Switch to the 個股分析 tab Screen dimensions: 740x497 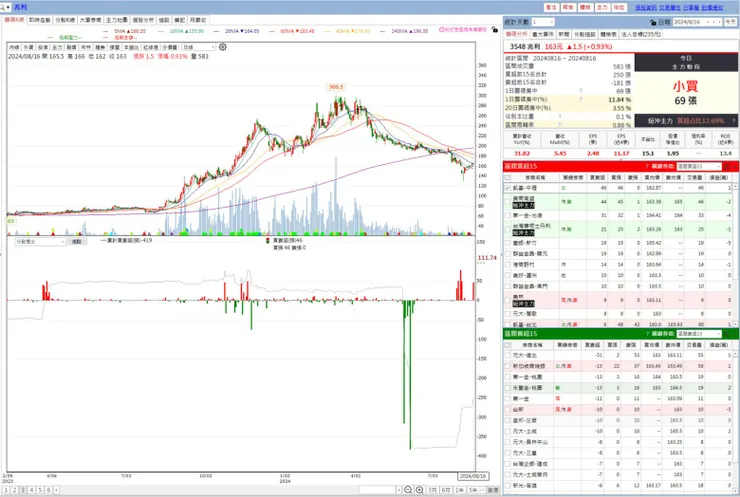143,20
